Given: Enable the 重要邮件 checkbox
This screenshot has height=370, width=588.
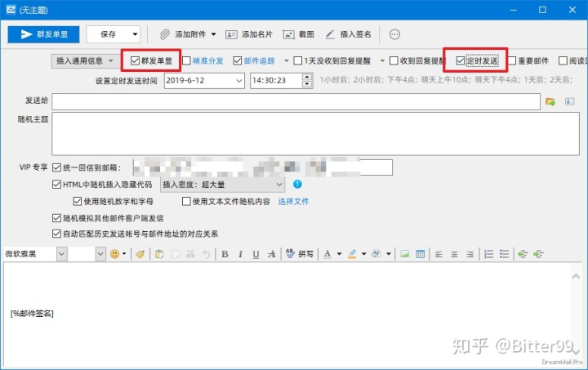Looking at the screenshot, I should point(512,60).
